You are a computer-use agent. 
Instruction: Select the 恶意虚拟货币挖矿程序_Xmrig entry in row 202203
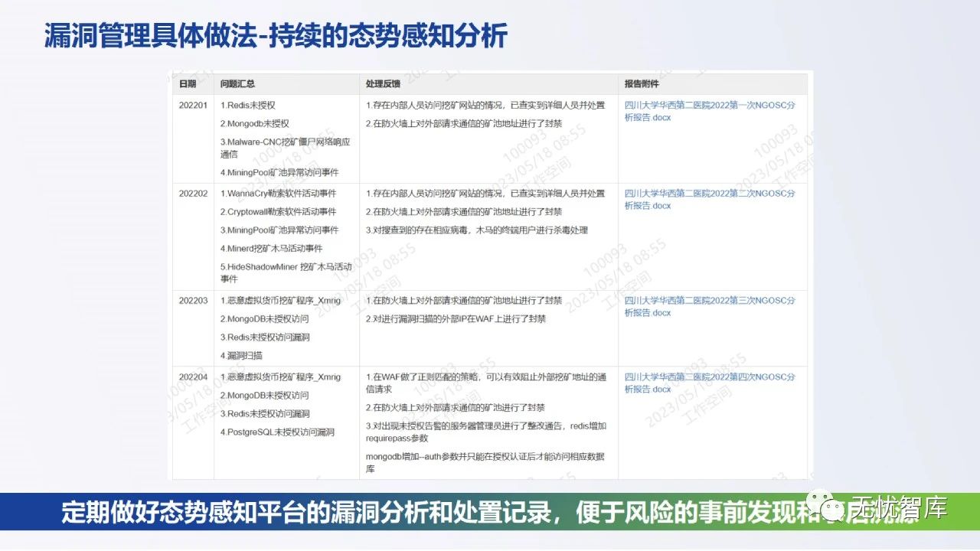coord(282,301)
